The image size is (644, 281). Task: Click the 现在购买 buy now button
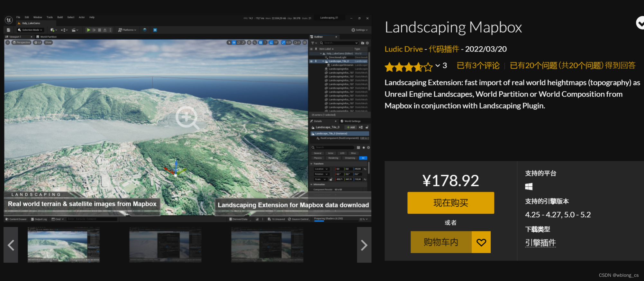tap(451, 203)
